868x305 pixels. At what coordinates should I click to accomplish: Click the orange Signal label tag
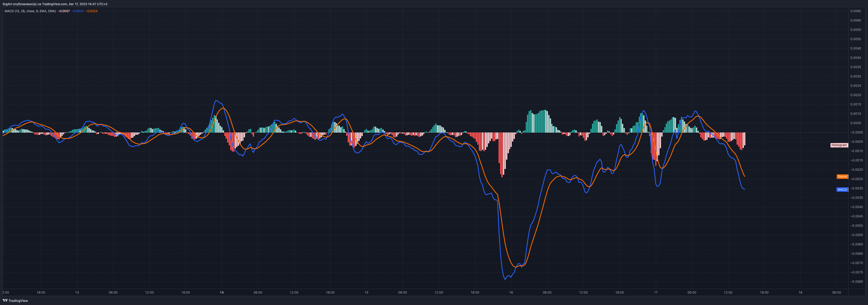click(842, 176)
